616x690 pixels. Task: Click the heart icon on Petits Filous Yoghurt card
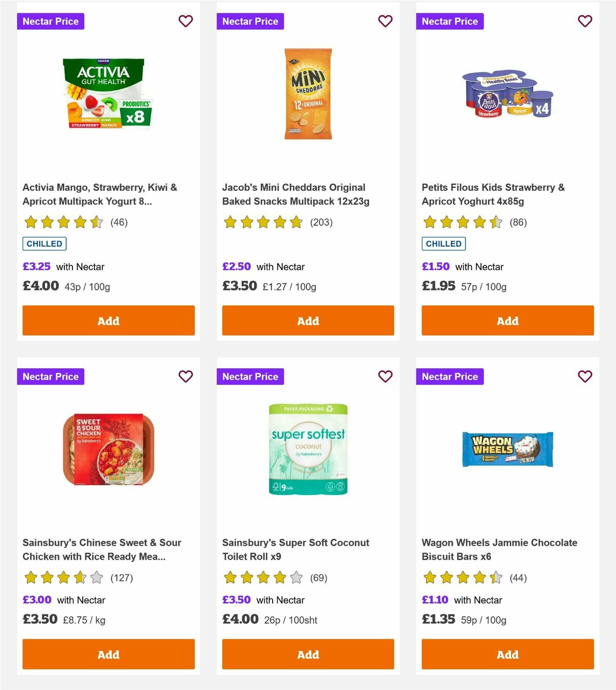click(x=585, y=21)
